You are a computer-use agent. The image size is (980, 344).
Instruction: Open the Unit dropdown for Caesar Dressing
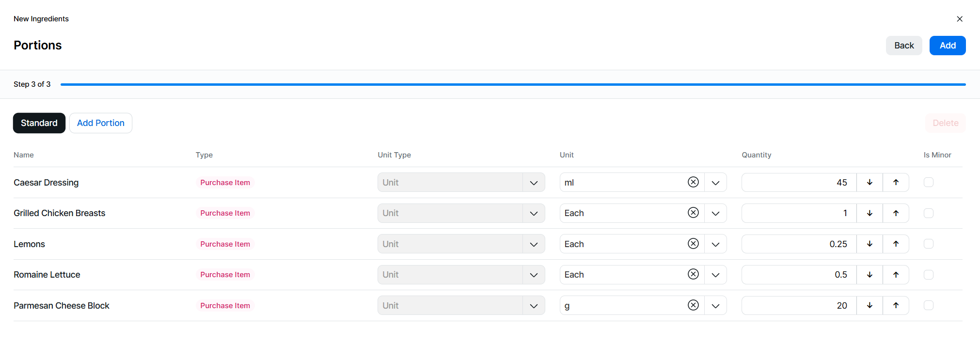(x=715, y=183)
